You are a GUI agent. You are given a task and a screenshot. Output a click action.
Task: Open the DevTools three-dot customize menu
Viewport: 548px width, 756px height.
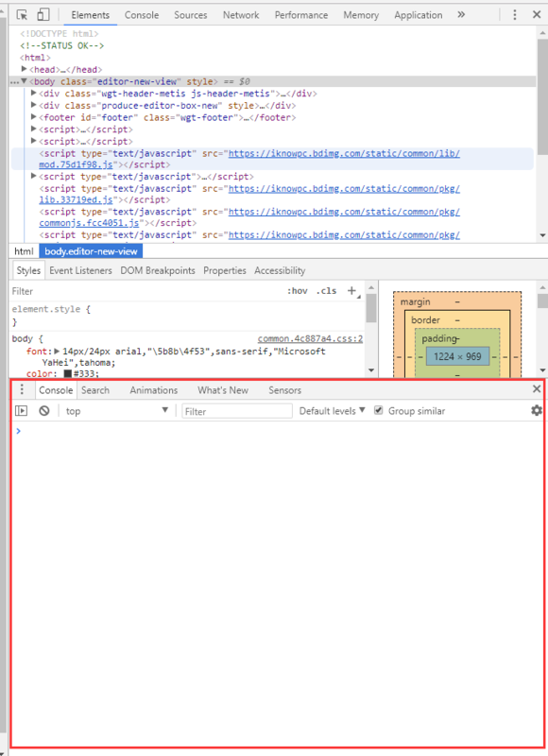point(515,15)
